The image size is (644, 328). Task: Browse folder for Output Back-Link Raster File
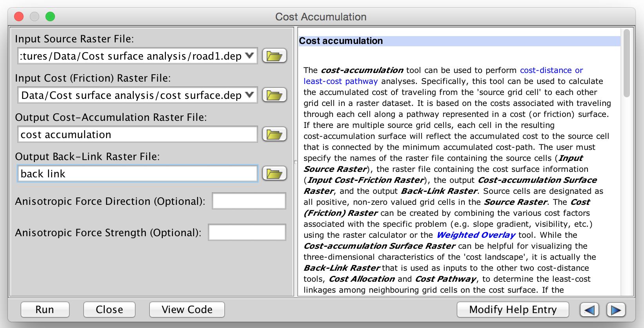pos(274,173)
